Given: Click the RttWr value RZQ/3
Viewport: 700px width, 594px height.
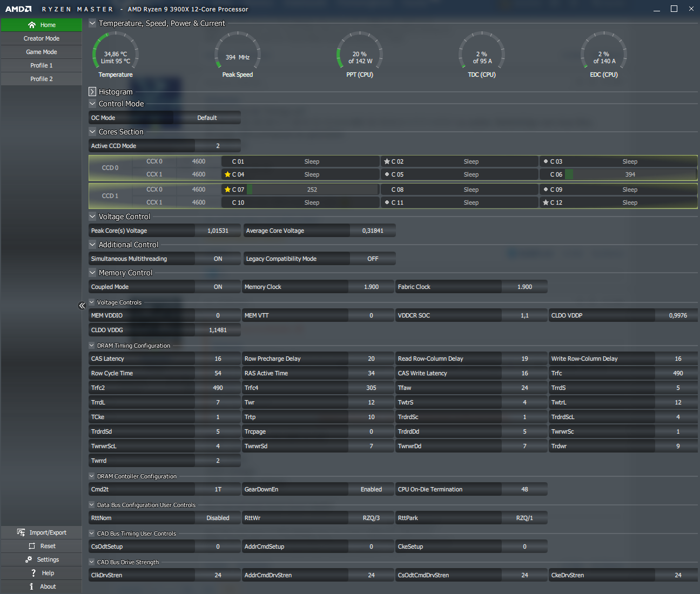Looking at the screenshot, I should click(x=371, y=518).
